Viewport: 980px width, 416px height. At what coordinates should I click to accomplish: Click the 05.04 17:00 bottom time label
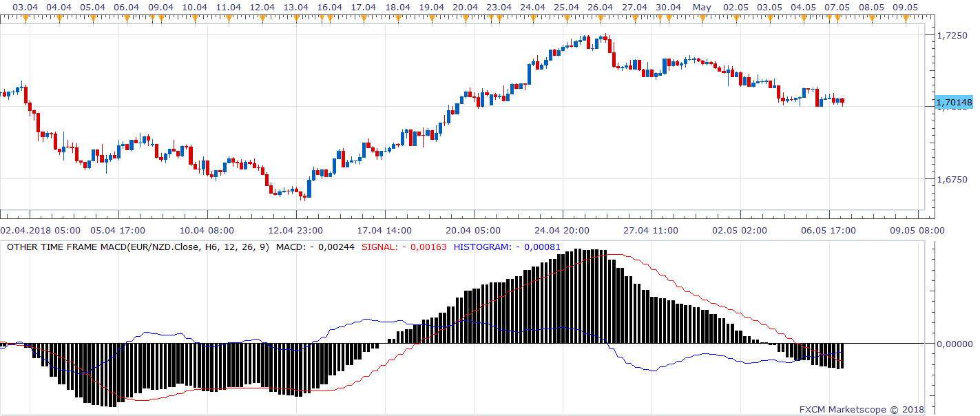118,231
